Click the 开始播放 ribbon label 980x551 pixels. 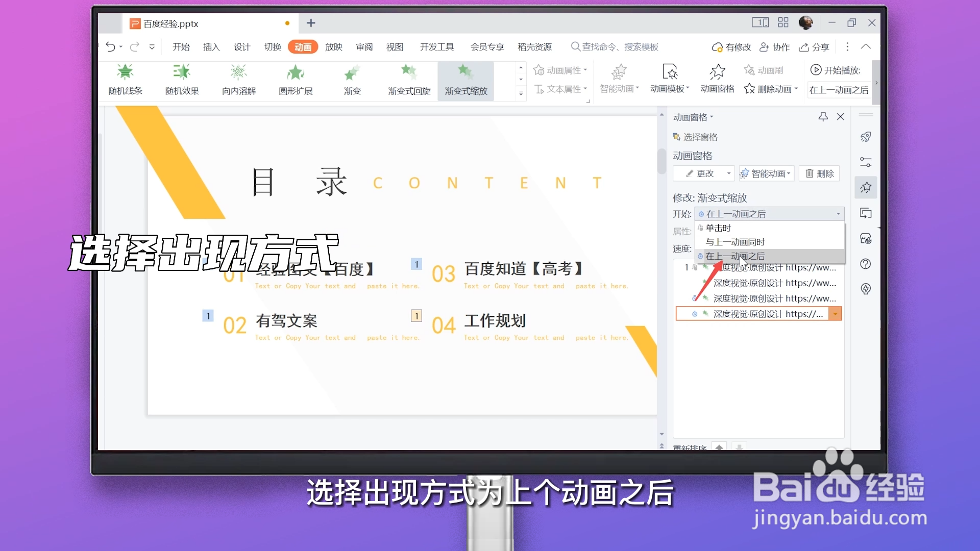coord(835,70)
